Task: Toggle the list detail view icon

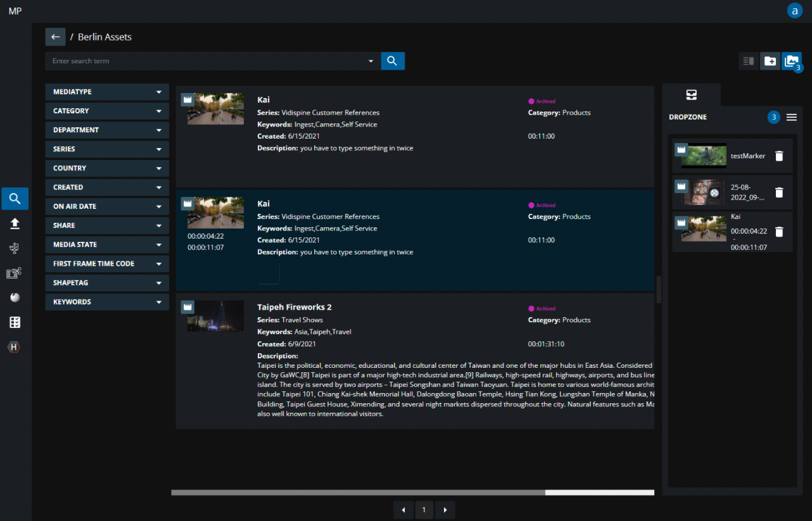Action: tap(749, 61)
